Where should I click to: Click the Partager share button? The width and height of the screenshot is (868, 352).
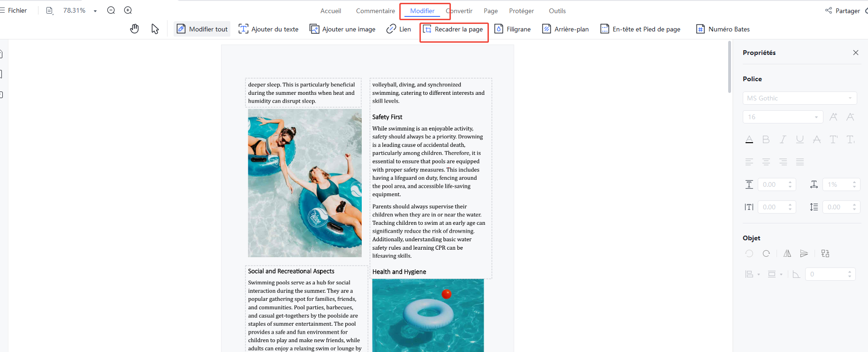point(843,11)
